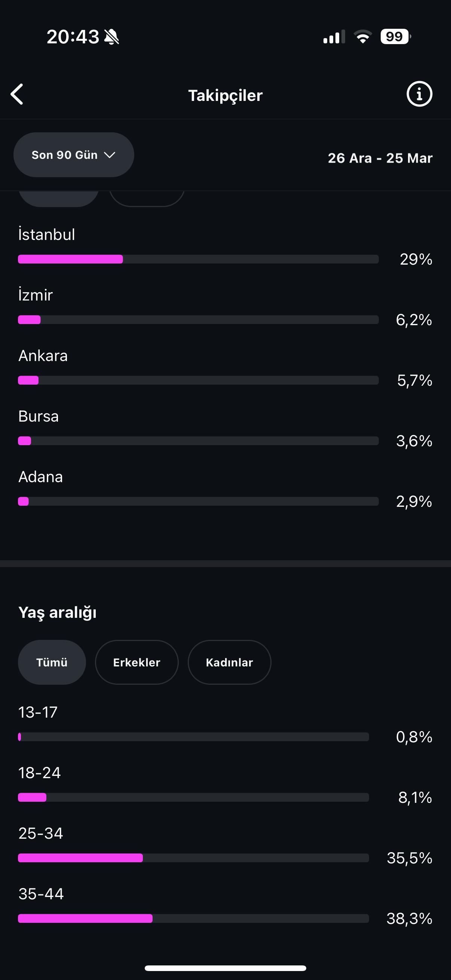Tap the 26 Ara - 25 Mar date range

pos(380,158)
